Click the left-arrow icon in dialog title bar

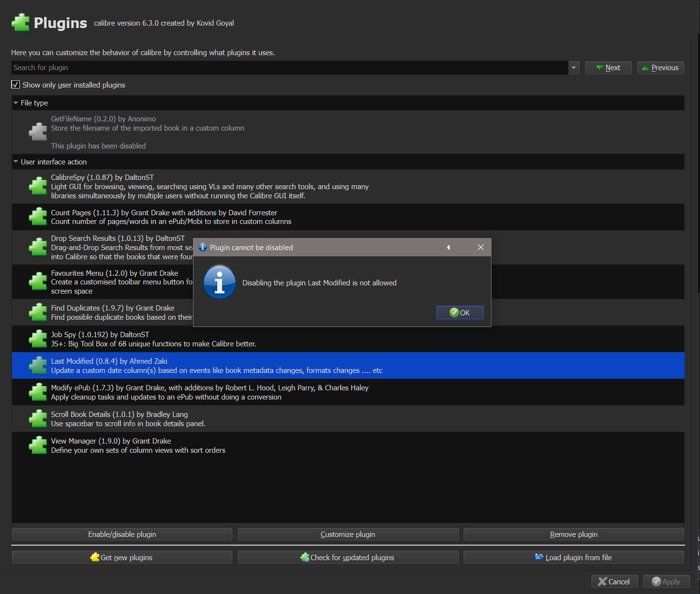[448, 248]
